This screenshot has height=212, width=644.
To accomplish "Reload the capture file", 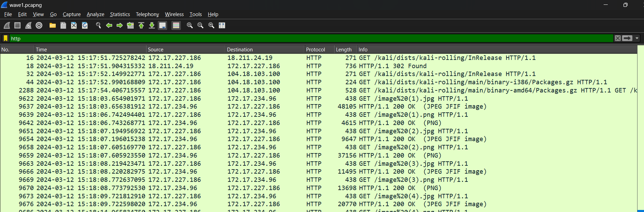I will (85, 25).
